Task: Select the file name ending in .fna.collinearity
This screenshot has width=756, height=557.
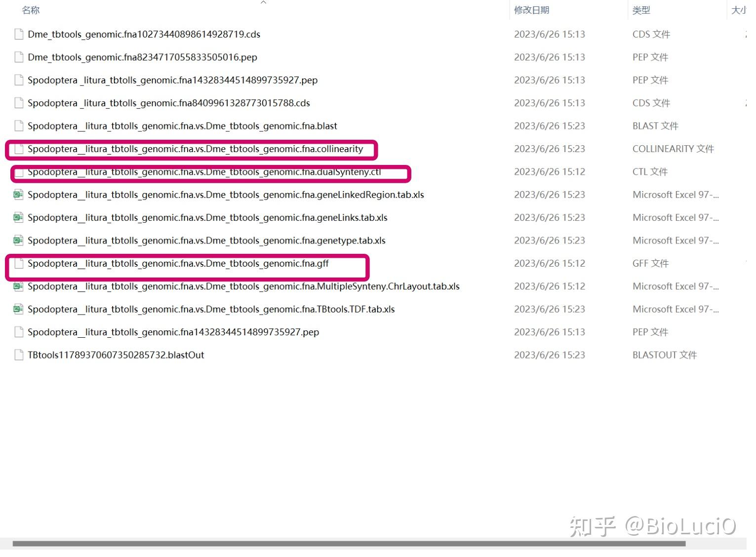Action: (195, 149)
